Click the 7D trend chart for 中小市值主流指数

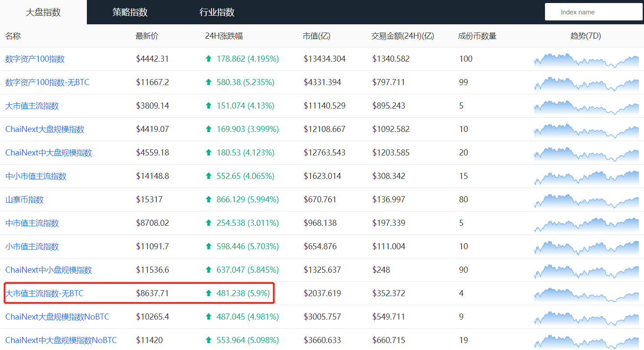[586, 177]
